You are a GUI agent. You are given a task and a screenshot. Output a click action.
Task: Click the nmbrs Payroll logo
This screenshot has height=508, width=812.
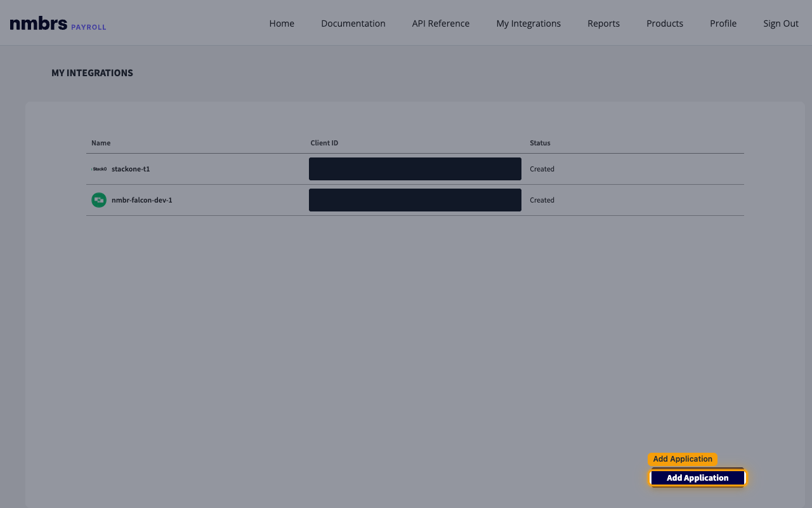point(58,24)
